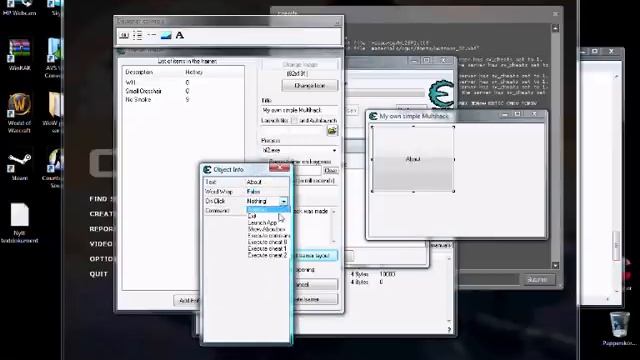Choose 'Execute cheat 2' in the On Click list
640x360 pixels.
coord(267,255)
